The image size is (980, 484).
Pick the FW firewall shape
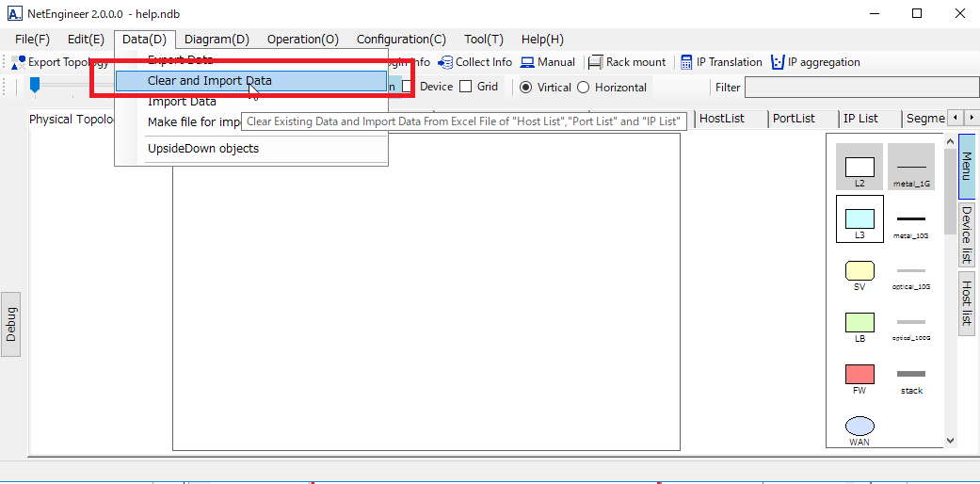(x=860, y=375)
